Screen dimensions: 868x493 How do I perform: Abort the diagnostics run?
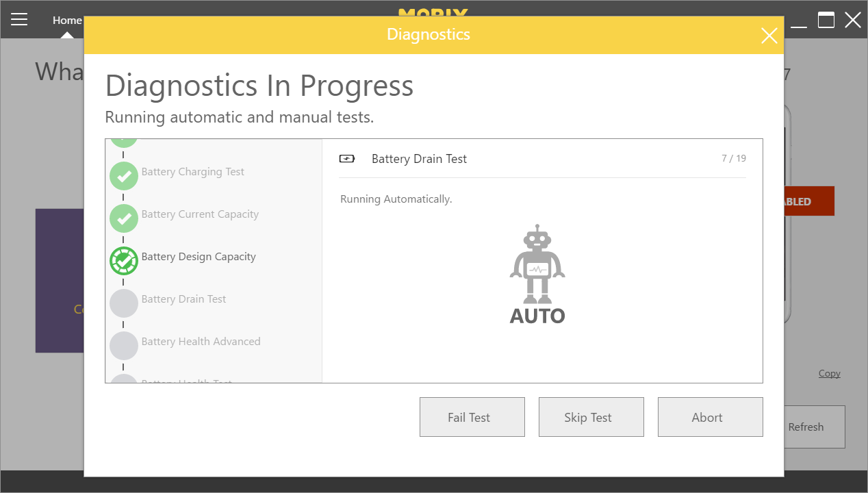(711, 417)
